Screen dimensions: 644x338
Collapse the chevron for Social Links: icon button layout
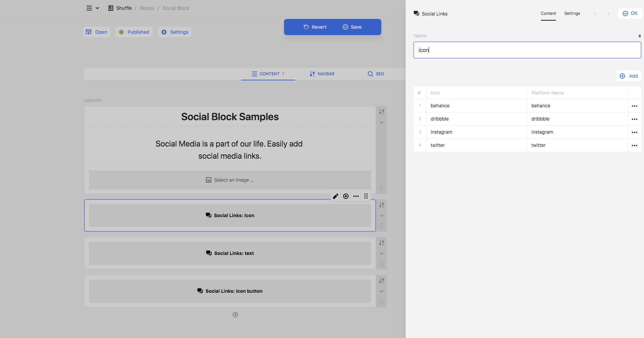pyautogui.click(x=381, y=291)
